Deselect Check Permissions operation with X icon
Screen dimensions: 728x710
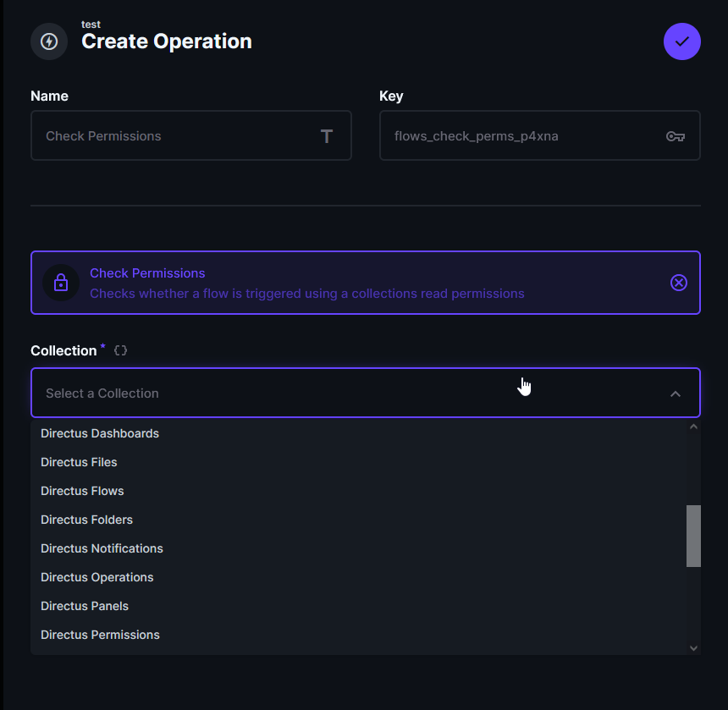678,283
